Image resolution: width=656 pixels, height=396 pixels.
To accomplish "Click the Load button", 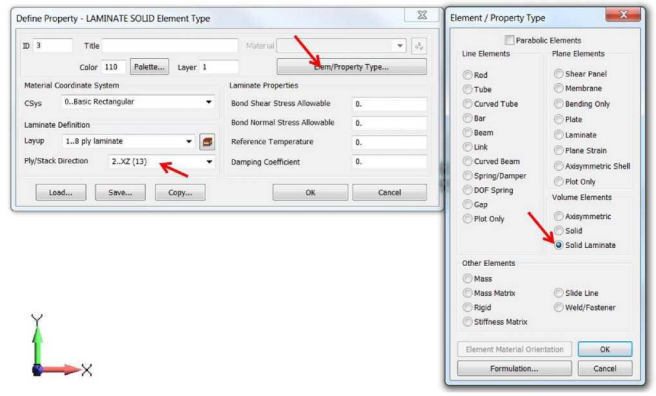I will [61, 192].
